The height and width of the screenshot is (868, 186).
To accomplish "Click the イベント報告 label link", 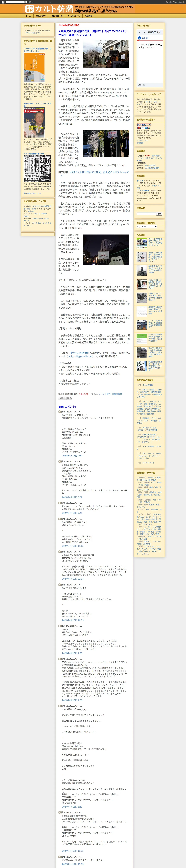I will [104, 394].
